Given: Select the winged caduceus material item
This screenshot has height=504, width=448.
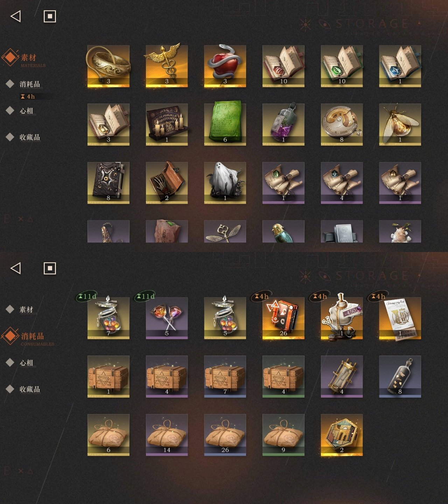Looking at the screenshot, I should point(167,66).
